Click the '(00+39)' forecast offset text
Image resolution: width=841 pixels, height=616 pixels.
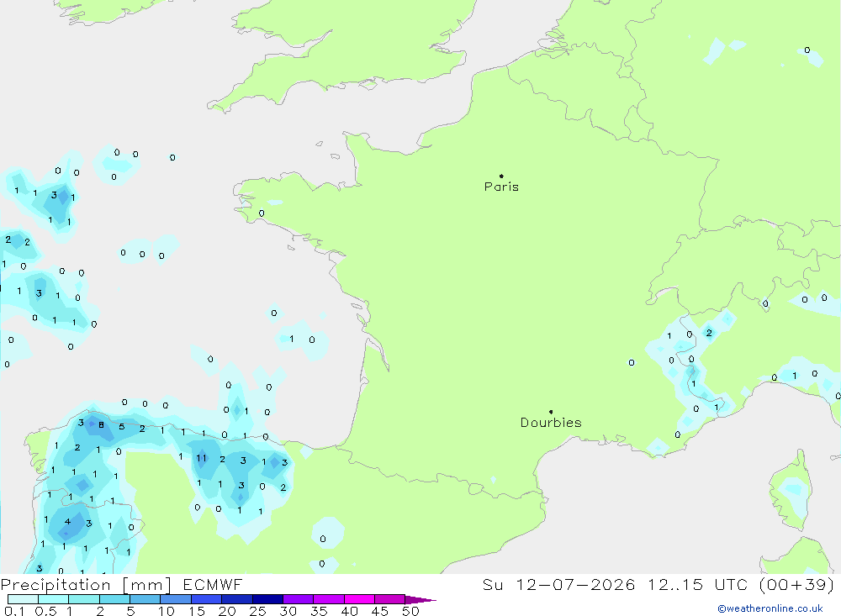click(797, 584)
